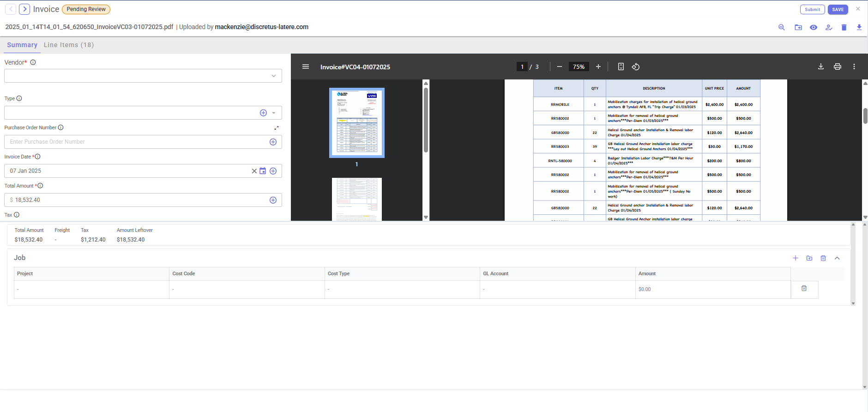Clear the invoice date with X

click(x=254, y=171)
